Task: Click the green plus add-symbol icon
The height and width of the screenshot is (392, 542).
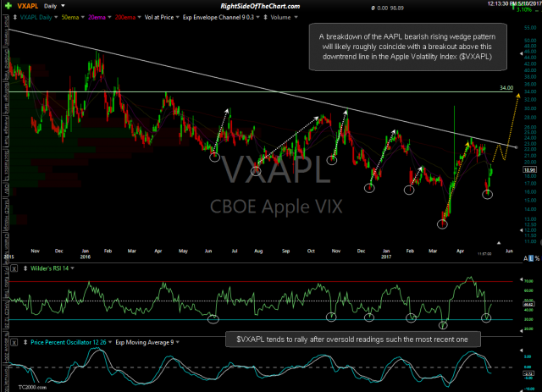Action: pyautogui.click(x=8, y=6)
